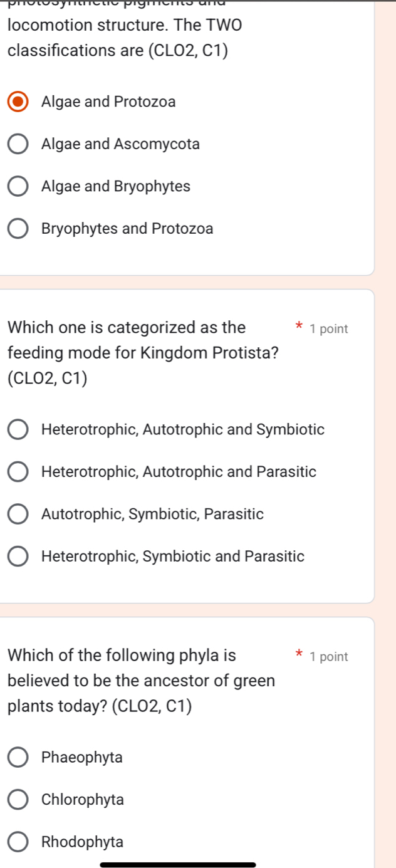
Task: Pick the 'Rhodophyta' option
Action: [x=18, y=842]
